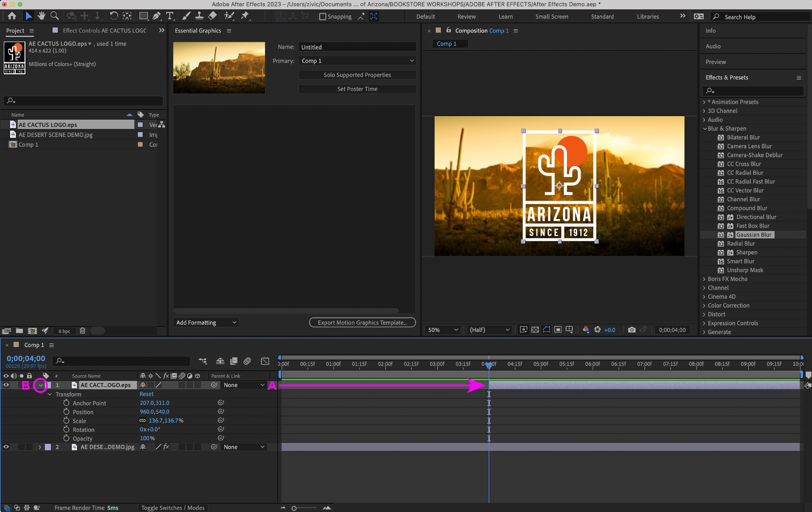Click the Name field showing Untitled
Viewport: 812px width, 512px height.
(x=357, y=47)
